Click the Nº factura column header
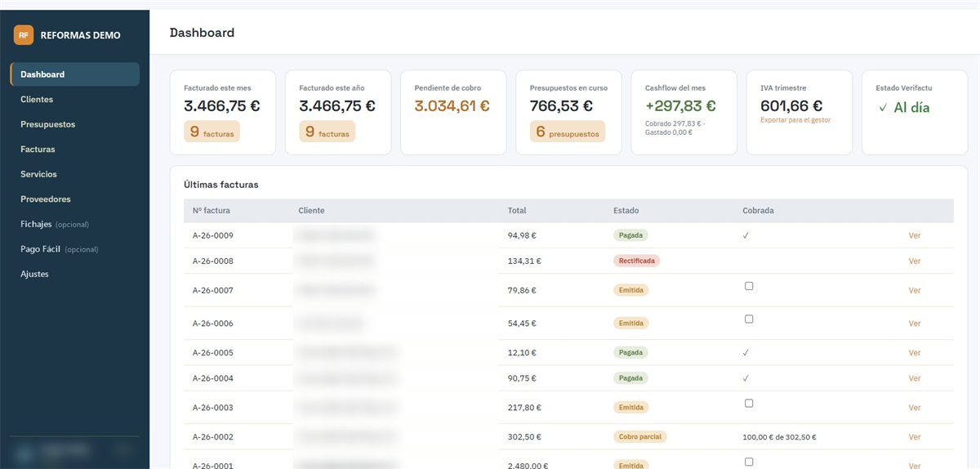The height and width of the screenshot is (469, 980). pos(212,211)
